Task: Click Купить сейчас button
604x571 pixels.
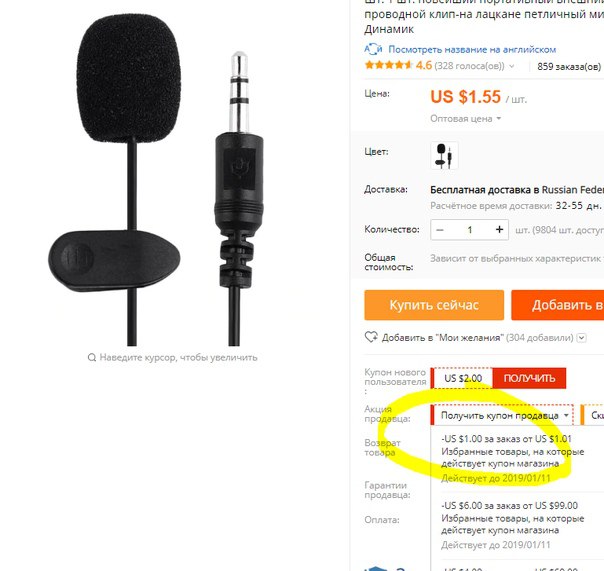Action: 434,305
